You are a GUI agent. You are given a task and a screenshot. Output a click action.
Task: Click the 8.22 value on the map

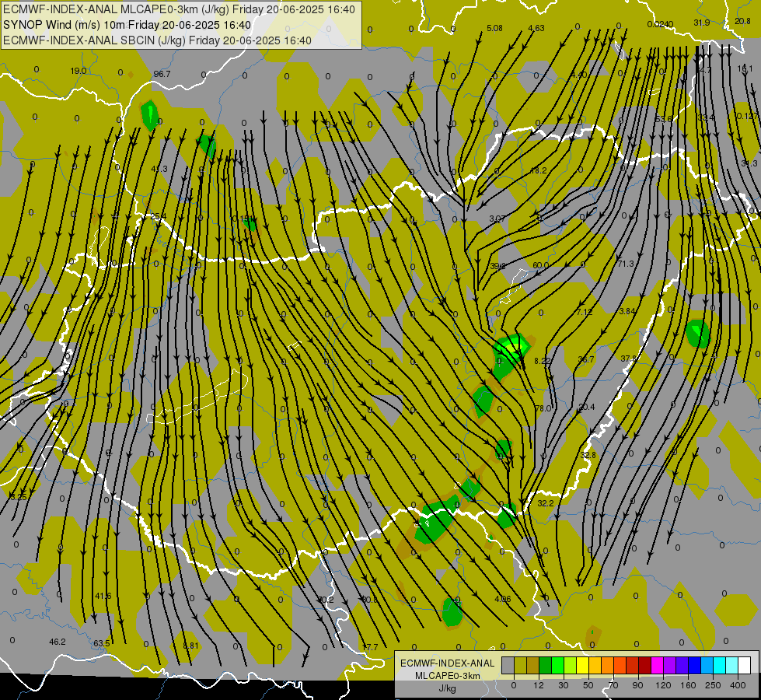pyautogui.click(x=543, y=361)
